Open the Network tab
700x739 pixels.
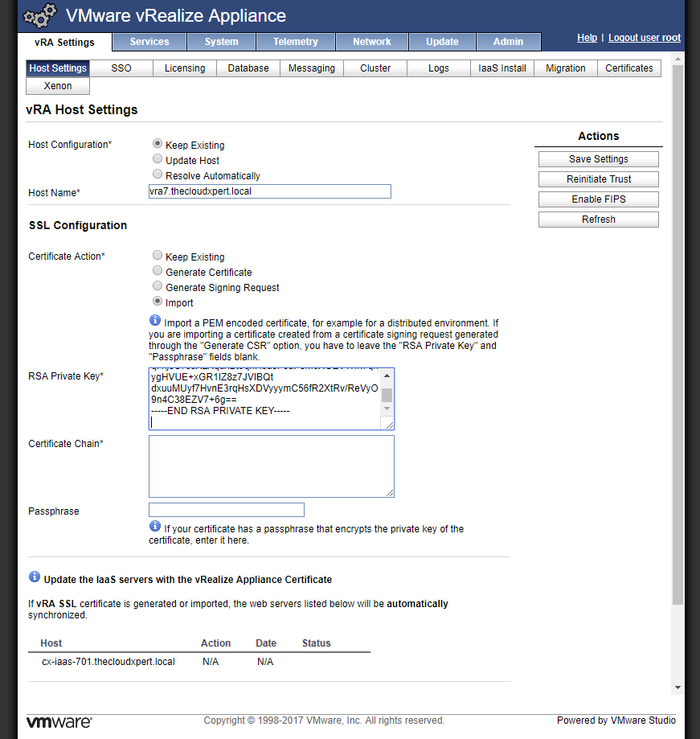[x=371, y=42]
